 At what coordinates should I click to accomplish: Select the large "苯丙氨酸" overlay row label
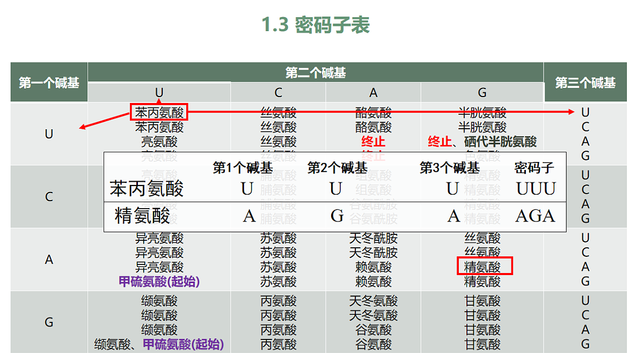click(x=147, y=189)
